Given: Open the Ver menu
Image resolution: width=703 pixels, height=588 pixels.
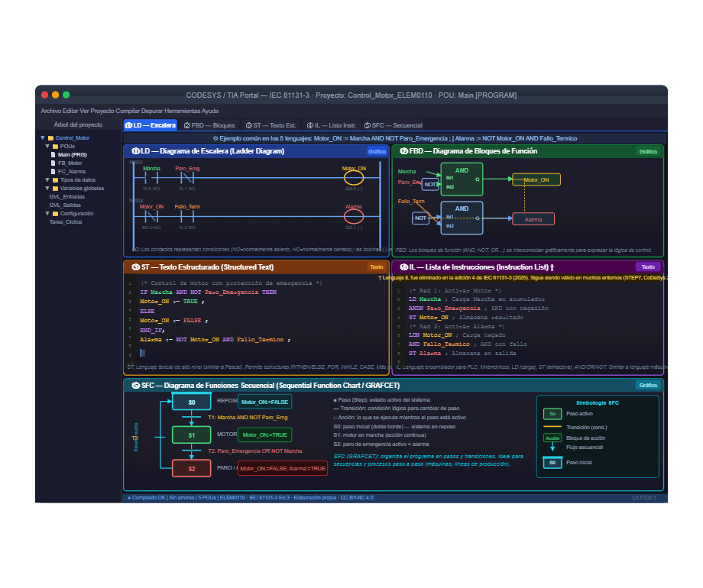Looking at the screenshot, I should tap(84, 111).
